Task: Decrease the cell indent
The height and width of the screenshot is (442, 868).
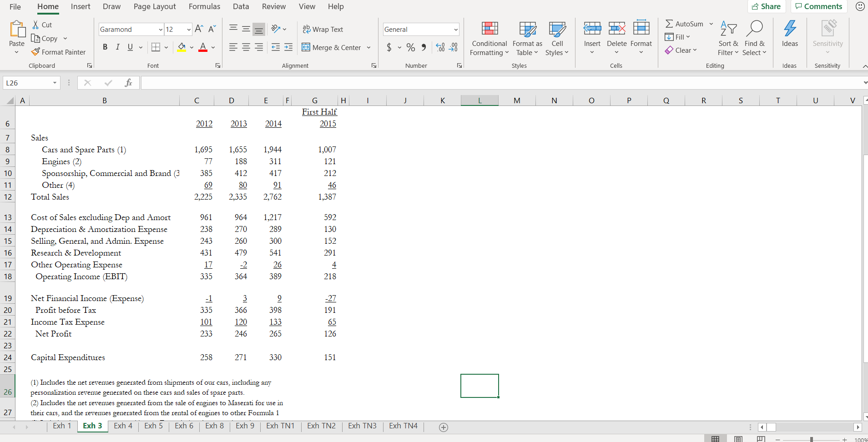Action: [x=276, y=47]
